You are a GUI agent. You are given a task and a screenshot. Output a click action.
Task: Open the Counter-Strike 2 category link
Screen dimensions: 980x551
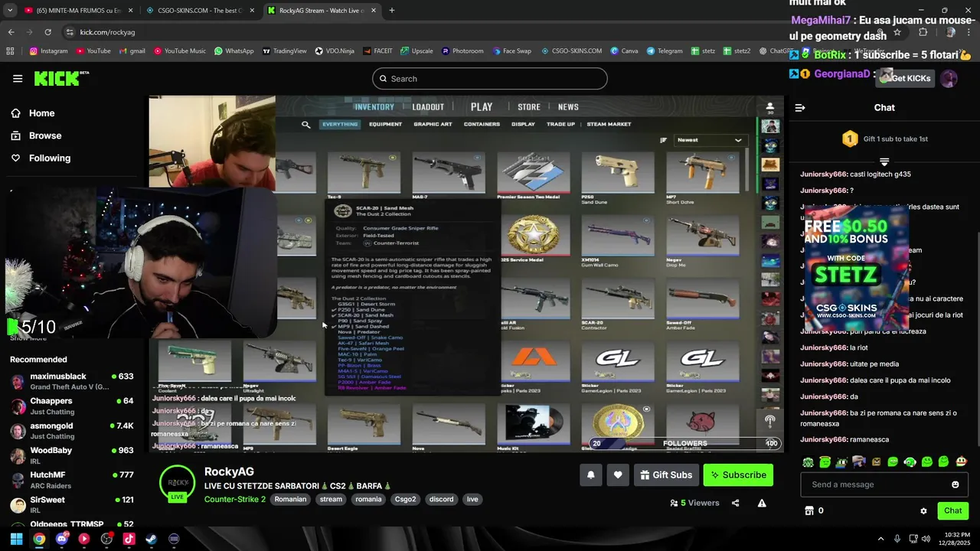click(x=235, y=499)
